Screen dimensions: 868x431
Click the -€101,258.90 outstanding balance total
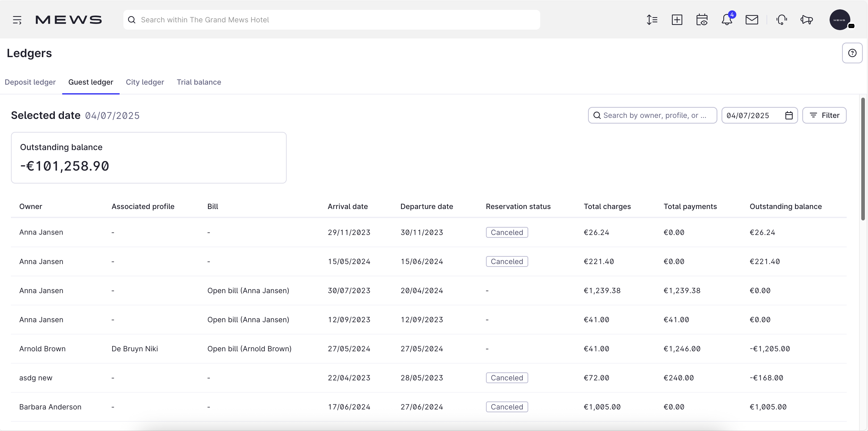tap(65, 166)
